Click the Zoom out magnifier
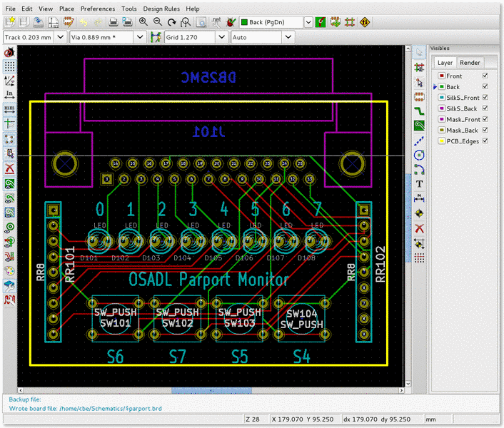This screenshot has height=428, width=504. pos(158,22)
